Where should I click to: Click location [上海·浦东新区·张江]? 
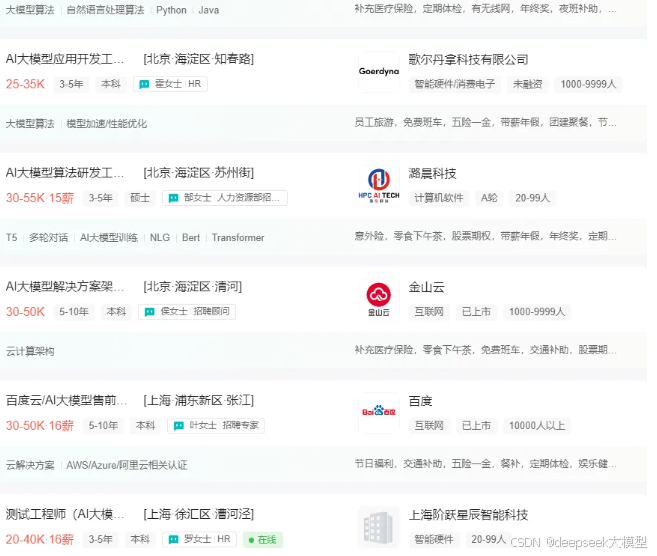pos(199,401)
